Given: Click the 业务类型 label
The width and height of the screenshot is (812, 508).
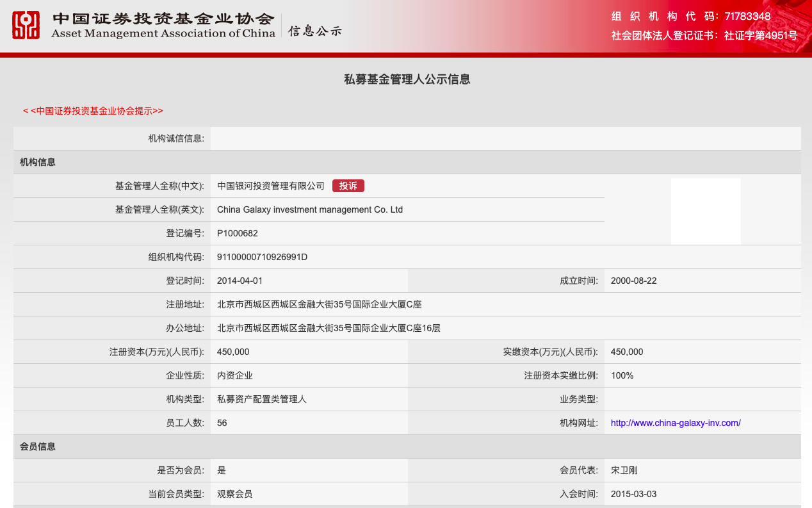Looking at the screenshot, I should point(579,399).
